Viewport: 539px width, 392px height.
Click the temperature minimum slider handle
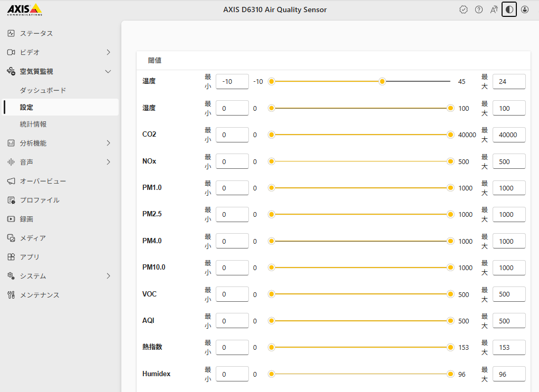(272, 81)
